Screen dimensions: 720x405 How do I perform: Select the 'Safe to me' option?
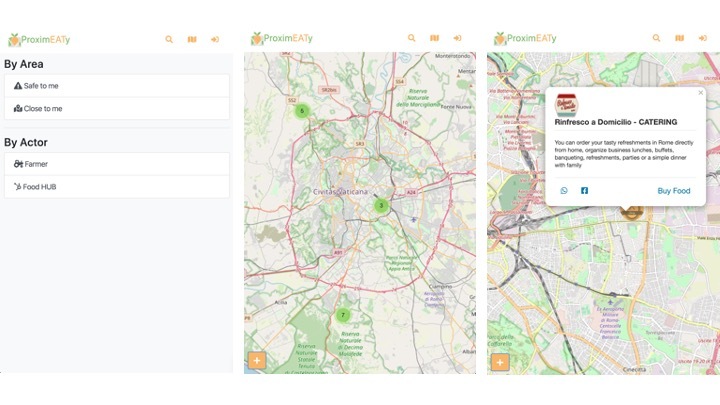tap(117, 86)
